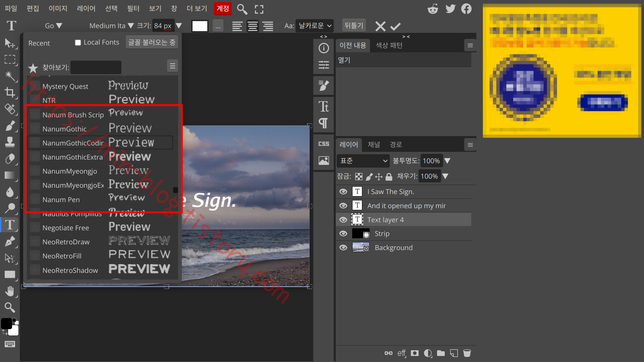
Task: Switch to the 채널 tab
Action: click(374, 144)
